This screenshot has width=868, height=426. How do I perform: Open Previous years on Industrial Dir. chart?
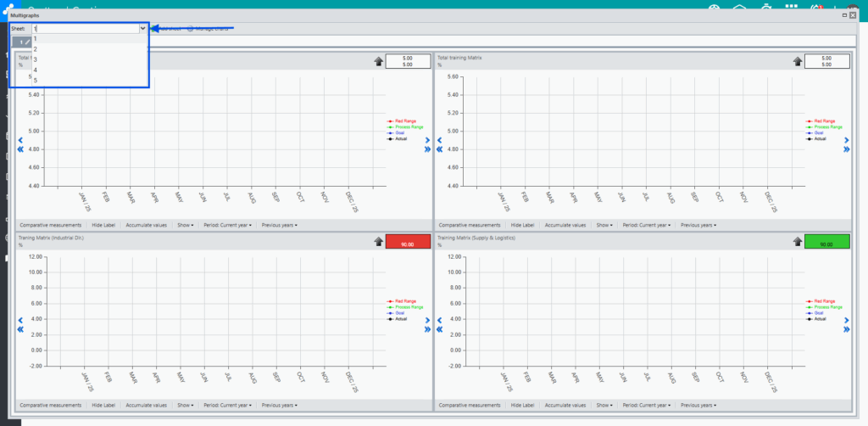[279, 405]
